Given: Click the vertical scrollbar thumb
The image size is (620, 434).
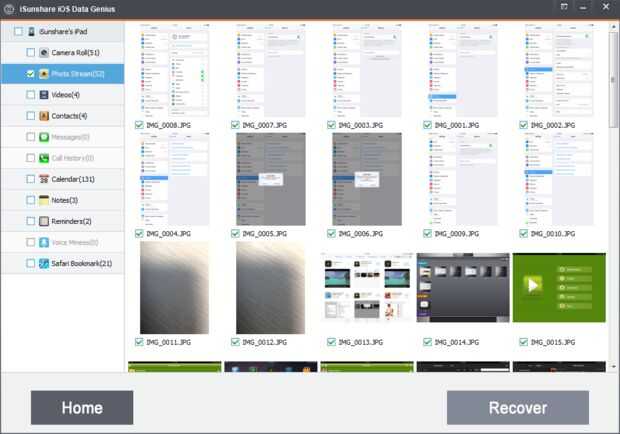Looking at the screenshot, I should [x=613, y=79].
